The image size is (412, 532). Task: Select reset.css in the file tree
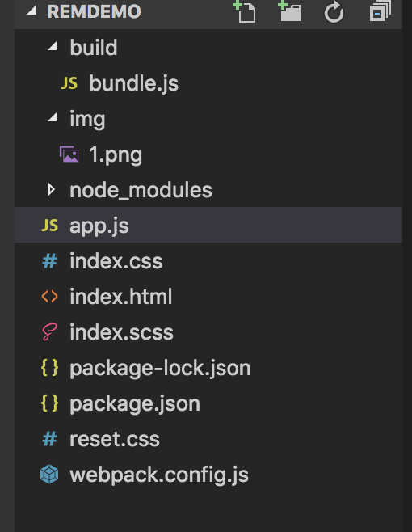[208, 439]
